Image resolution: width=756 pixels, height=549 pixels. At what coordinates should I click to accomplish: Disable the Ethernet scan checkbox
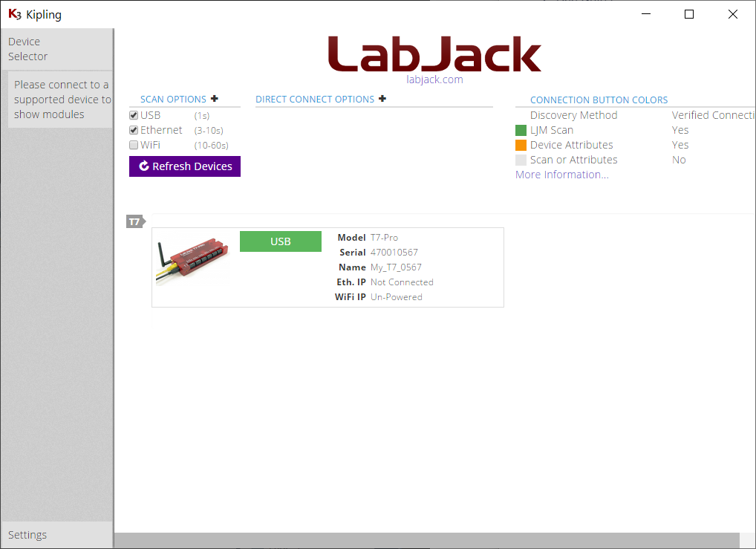click(x=134, y=130)
